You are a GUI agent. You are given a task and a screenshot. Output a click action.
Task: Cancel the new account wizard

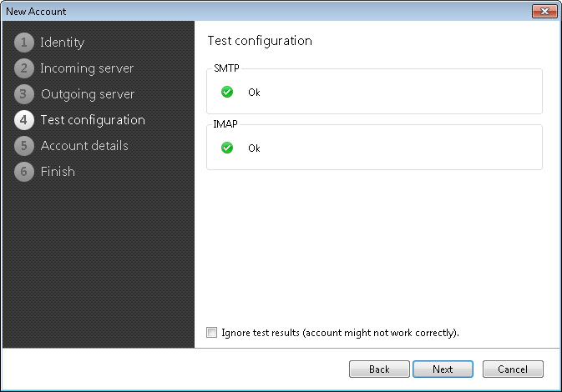(513, 369)
